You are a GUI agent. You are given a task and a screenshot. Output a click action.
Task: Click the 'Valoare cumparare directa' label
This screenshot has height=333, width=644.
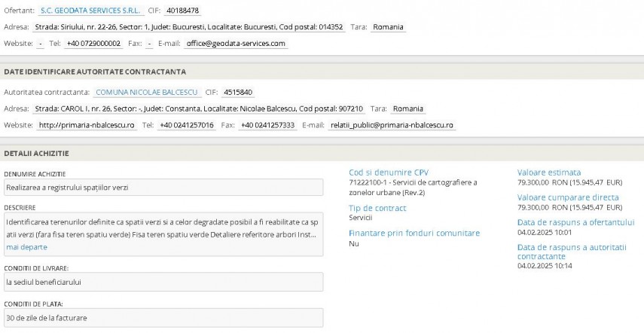[568, 197]
